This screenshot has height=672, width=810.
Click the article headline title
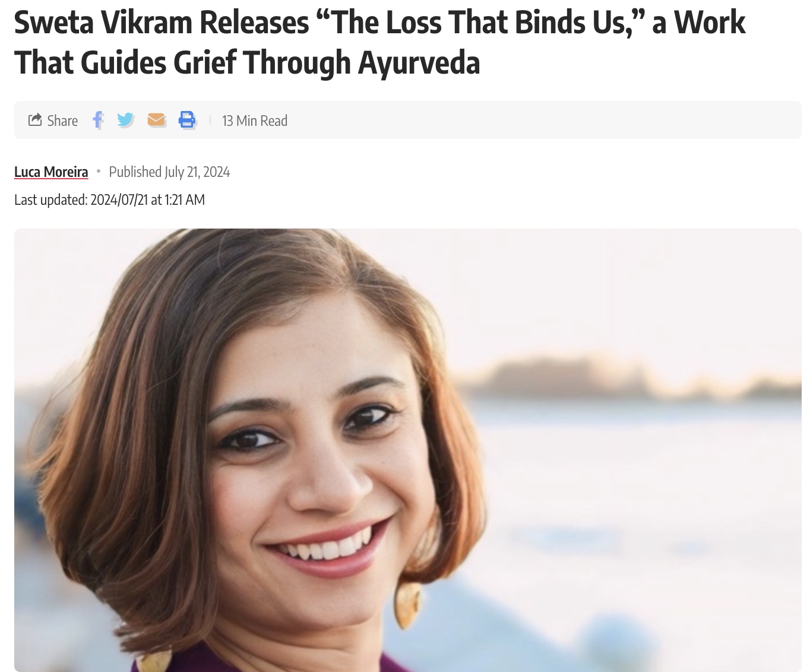coord(379,42)
